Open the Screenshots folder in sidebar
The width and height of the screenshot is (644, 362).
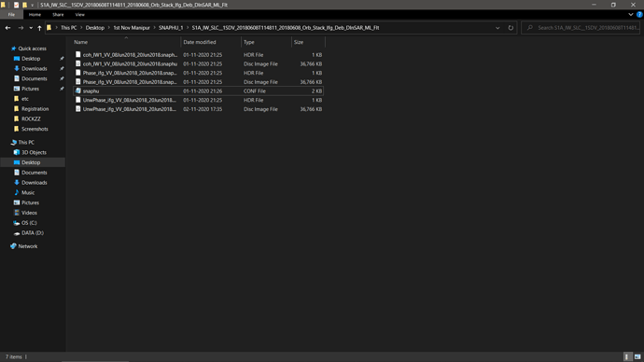pos(35,129)
